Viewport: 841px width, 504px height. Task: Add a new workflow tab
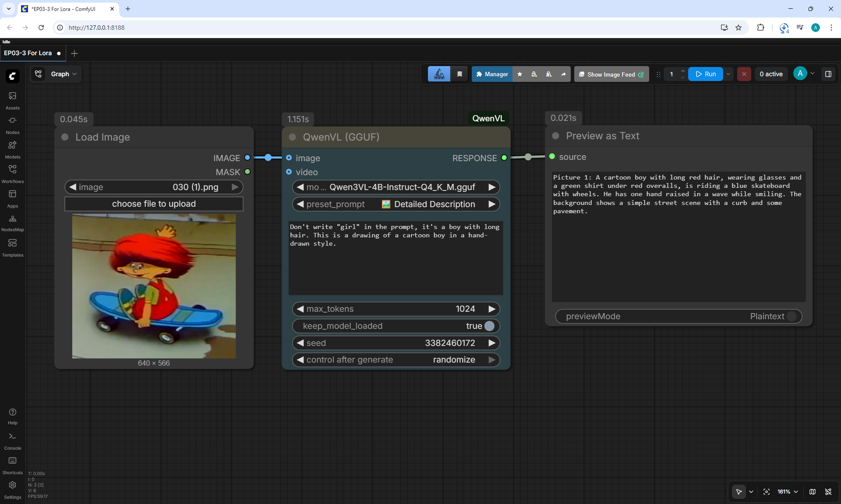click(74, 53)
